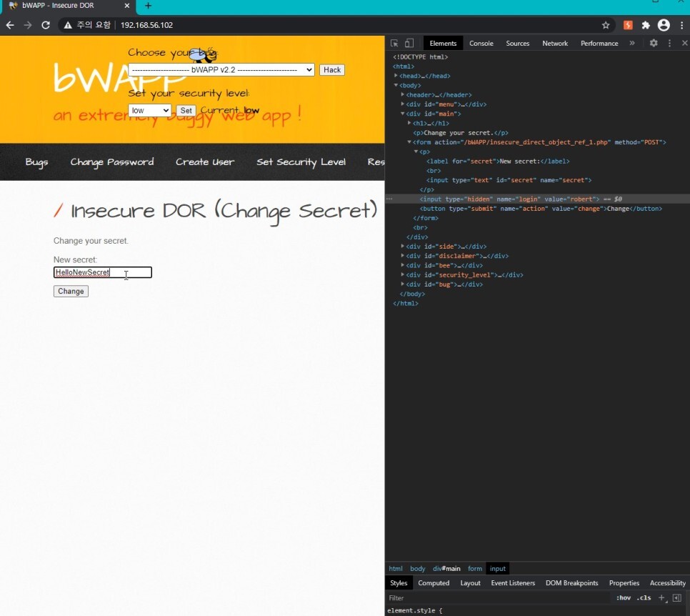Image resolution: width=690 pixels, height=616 pixels.
Task: Open the Accessibility pane tab
Action: tap(668, 583)
